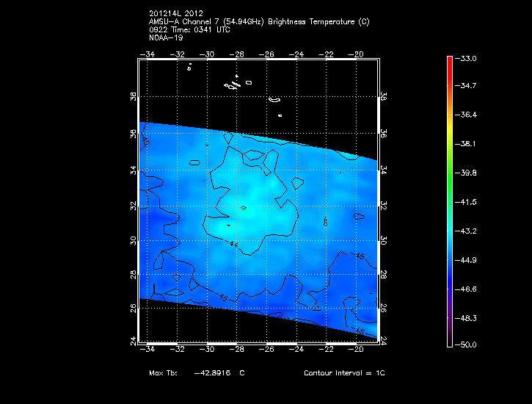Click the Contour Interval = 1C text
Viewport: 532px width, 404px height.
point(344,373)
